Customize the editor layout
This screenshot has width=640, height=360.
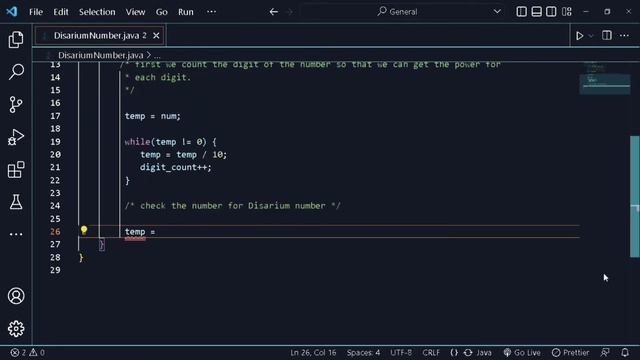(567, 11)
